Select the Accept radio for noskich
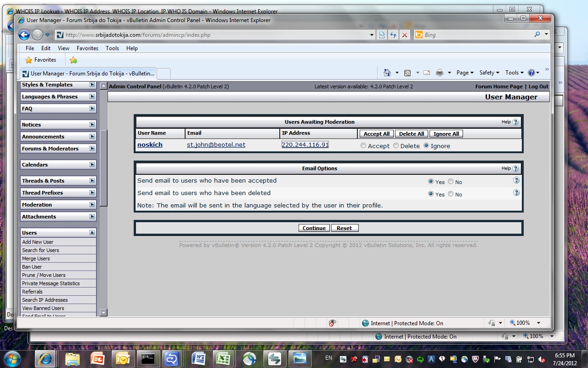The image size is (588, 368). tap(363, 145)
